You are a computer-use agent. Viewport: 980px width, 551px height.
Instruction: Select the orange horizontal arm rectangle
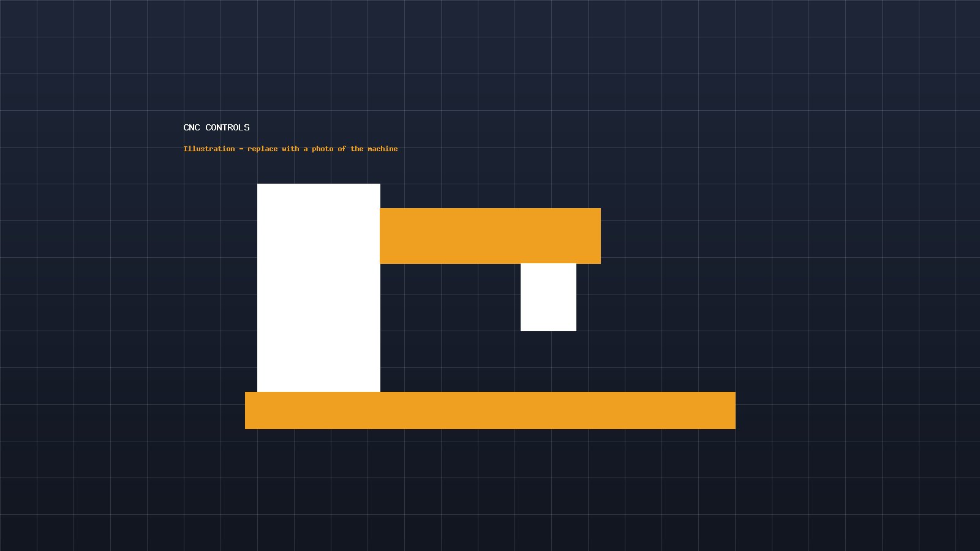coord(490,236)
